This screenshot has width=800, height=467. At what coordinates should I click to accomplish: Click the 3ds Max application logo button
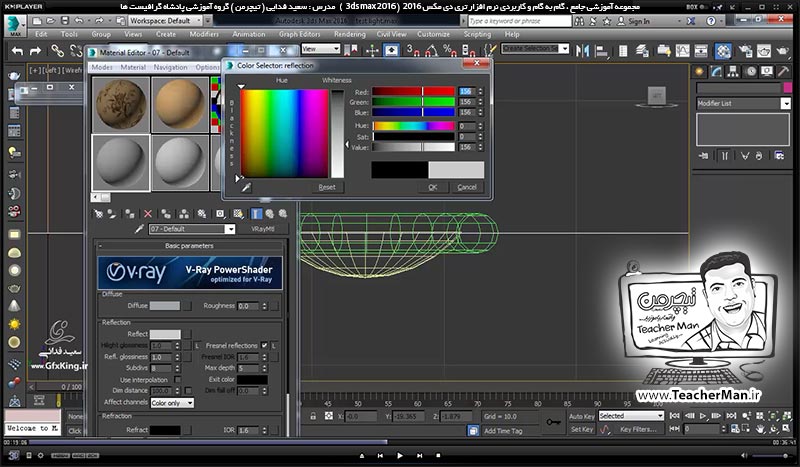pyautogui.click(x=15, y=24)
